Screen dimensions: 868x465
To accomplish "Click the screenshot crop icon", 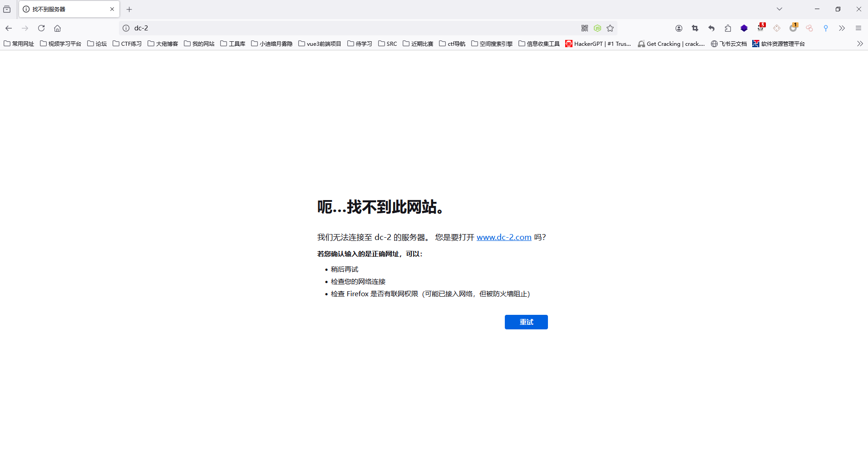I will coord(695,28).
